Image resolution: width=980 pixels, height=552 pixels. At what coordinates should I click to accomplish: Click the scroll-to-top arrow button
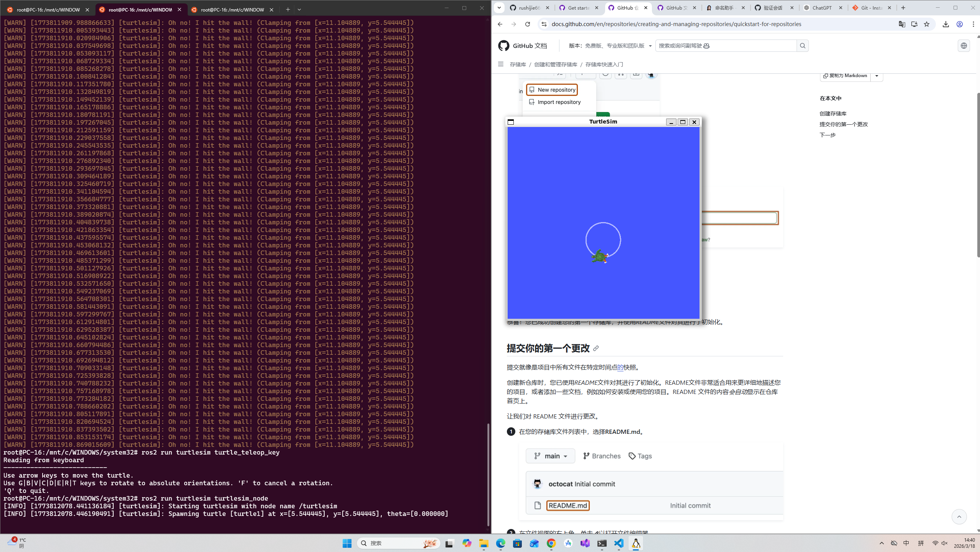tap(959, 517)
